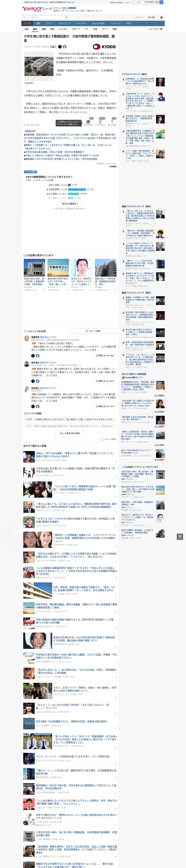
Task: Click the KYODO publisher logo
Action: tap(104, 47)
